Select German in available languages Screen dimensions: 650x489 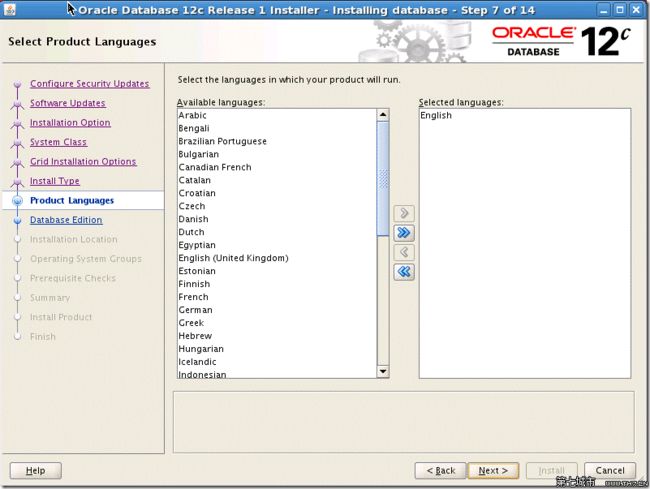(x=276, y=310)
